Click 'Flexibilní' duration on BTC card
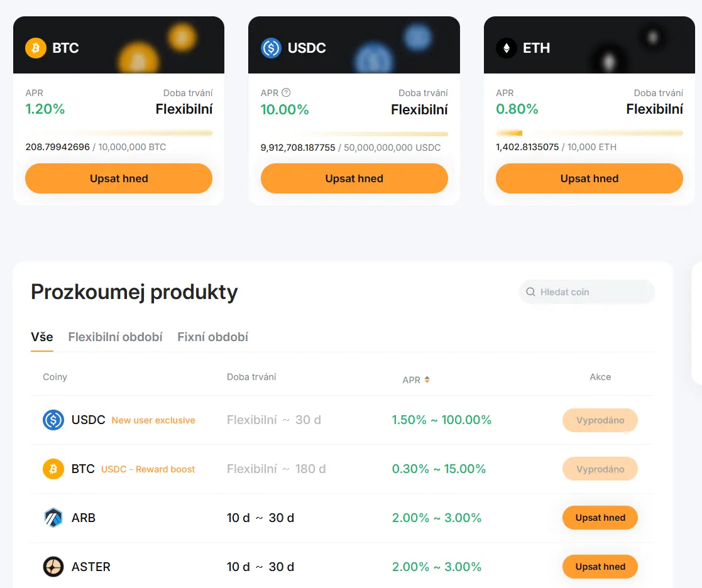 point(184,109)
